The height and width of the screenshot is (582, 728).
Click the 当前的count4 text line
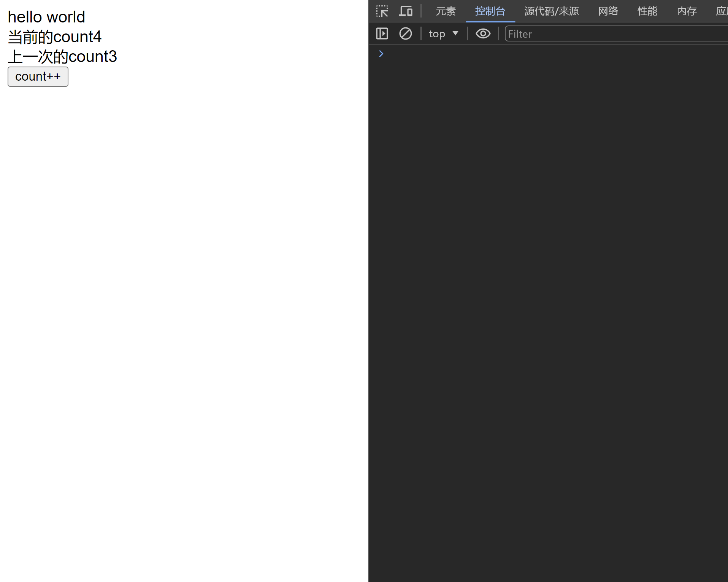coord(55,37)
